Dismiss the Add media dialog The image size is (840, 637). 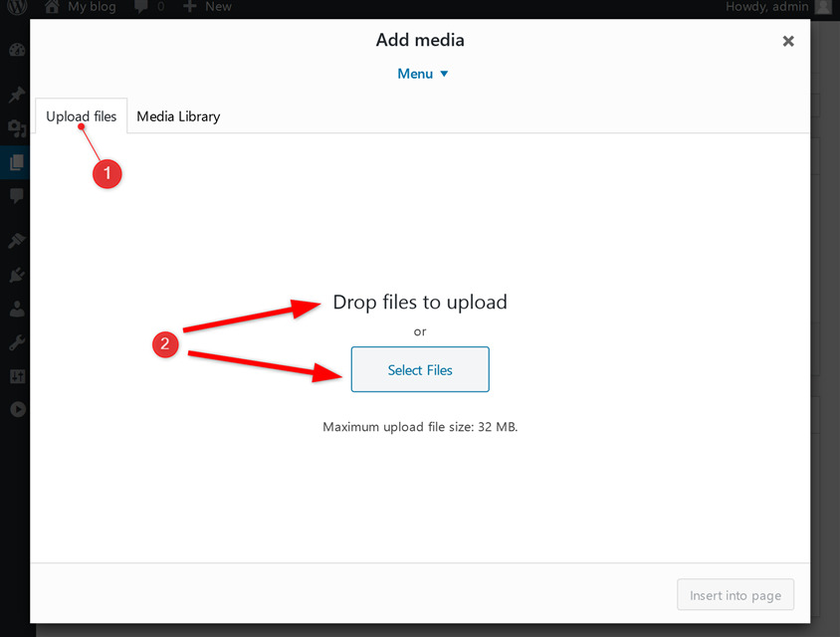coord(788,41)
